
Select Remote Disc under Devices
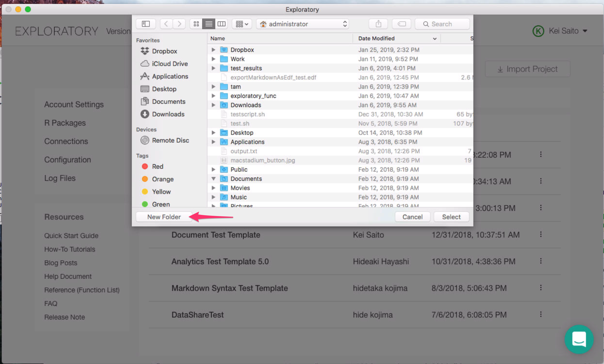[x=165, y=140]
